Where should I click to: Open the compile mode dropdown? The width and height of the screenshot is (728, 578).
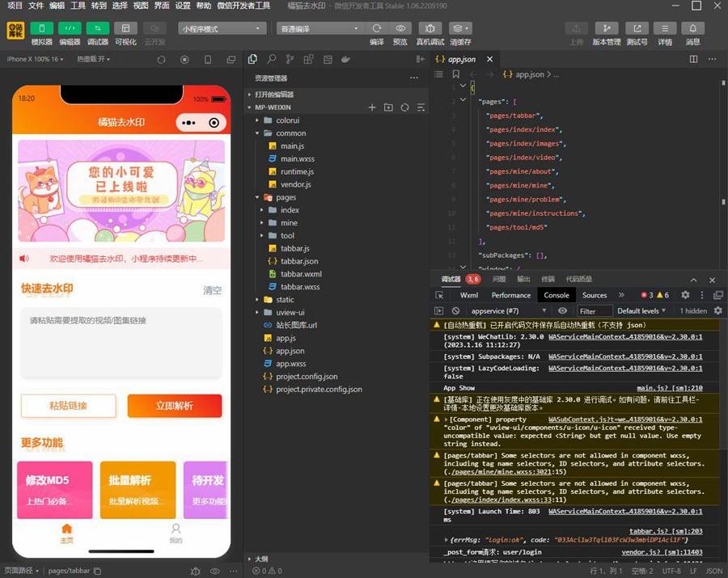320,29
